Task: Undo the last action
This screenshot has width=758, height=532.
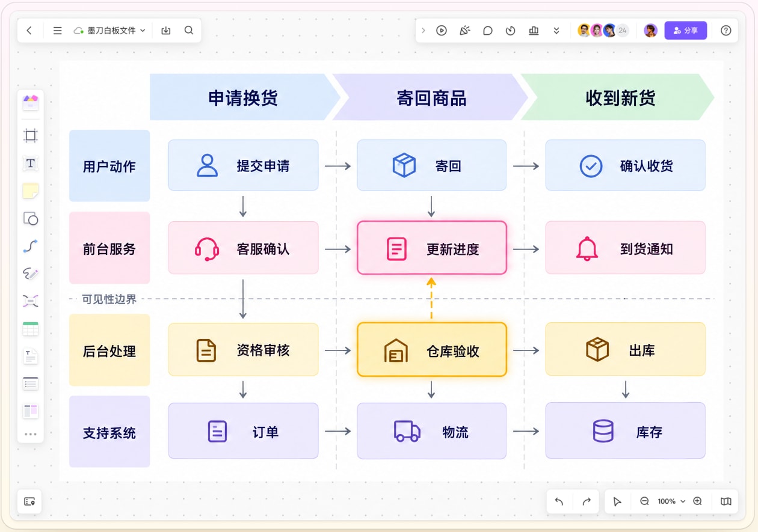Action: (x=559, y=501)
